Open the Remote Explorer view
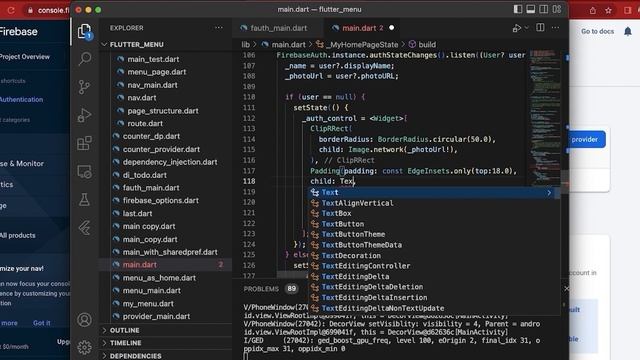640x360 pixels. [x=84, y=172]
